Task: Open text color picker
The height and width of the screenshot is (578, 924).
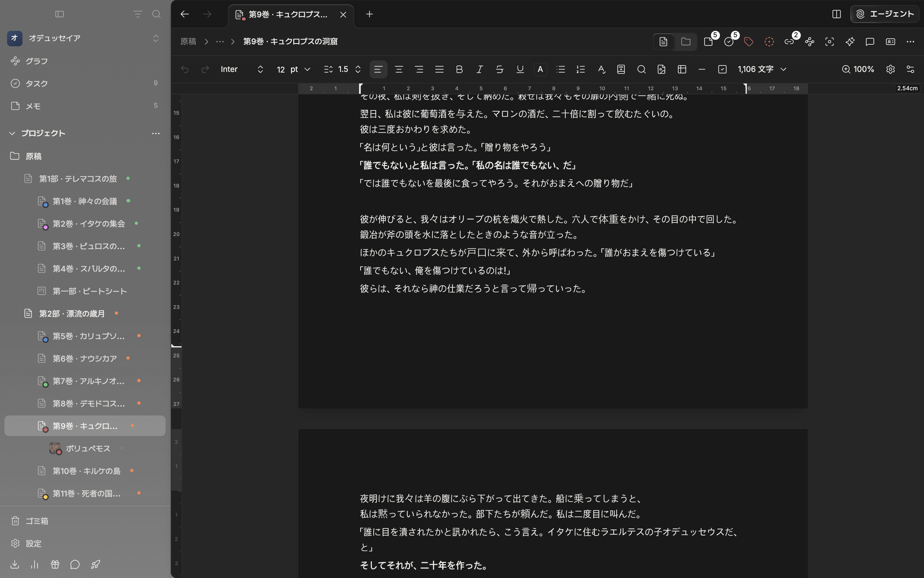Action: coord(540,69)
